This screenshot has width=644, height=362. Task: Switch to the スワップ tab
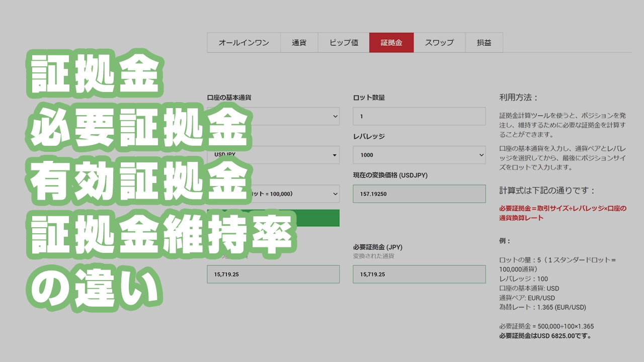pos(439,43)
